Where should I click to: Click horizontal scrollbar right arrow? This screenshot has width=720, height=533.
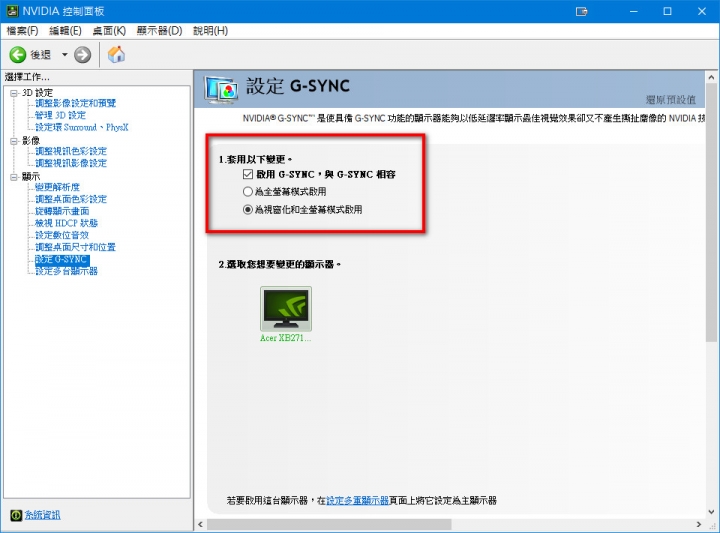pos(699,524)
